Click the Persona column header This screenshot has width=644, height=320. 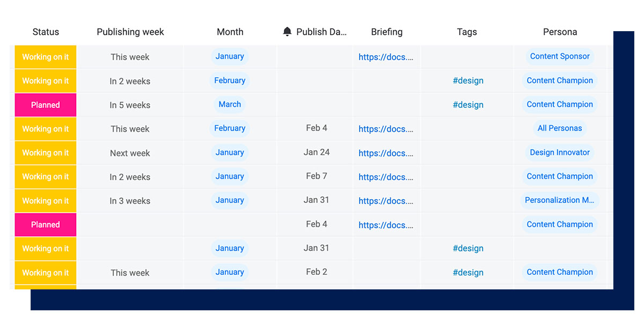(560, 32)
